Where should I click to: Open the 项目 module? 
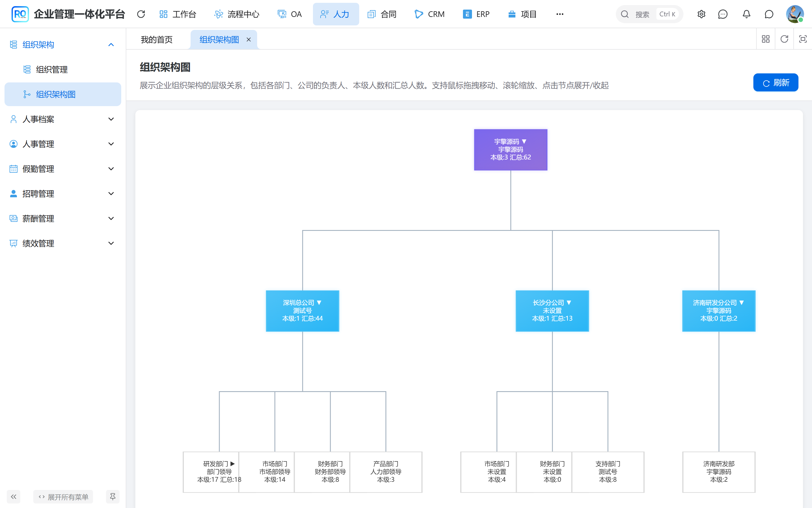pos(522,14)
